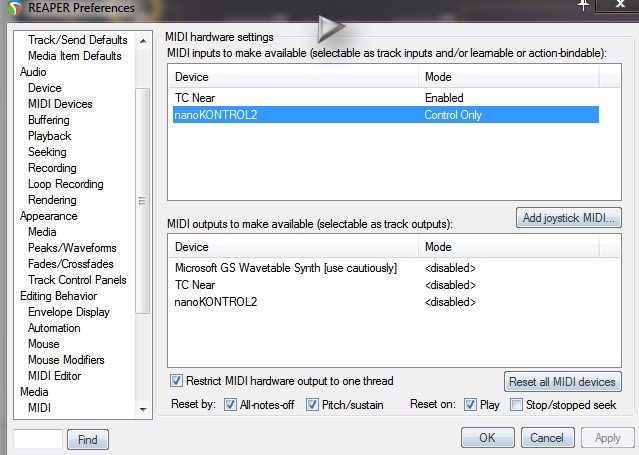Open Mouse Modifiers preferences page

[66, 360]
